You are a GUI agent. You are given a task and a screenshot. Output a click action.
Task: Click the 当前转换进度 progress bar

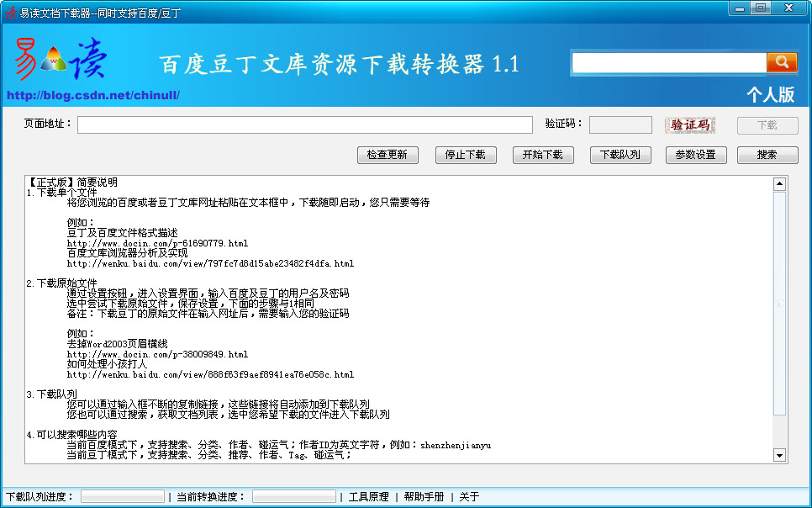pos(294,496)
